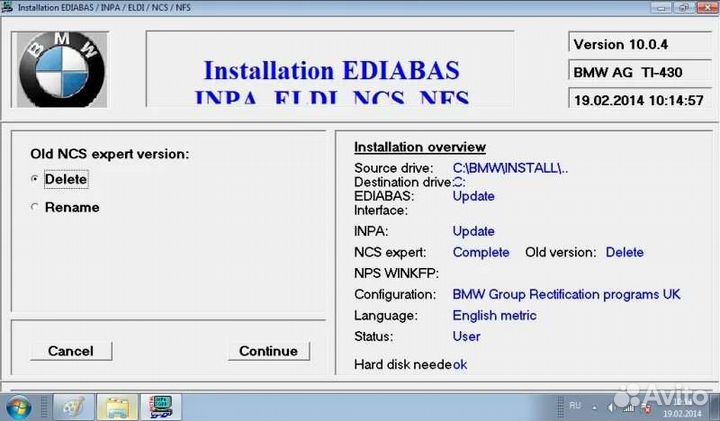Viewport: 720px width, 421px height.
Task: Click the 'Destination drive:' label
Action: pyautogui.click(x=403, y=182)
